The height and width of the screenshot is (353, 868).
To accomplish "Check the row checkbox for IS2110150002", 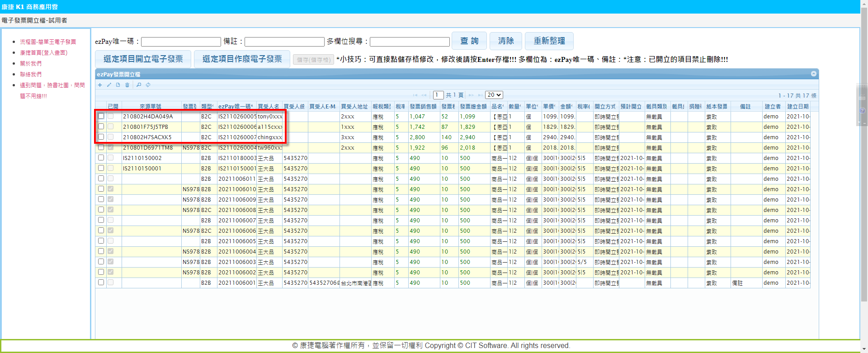I will [x=101, y=158].
